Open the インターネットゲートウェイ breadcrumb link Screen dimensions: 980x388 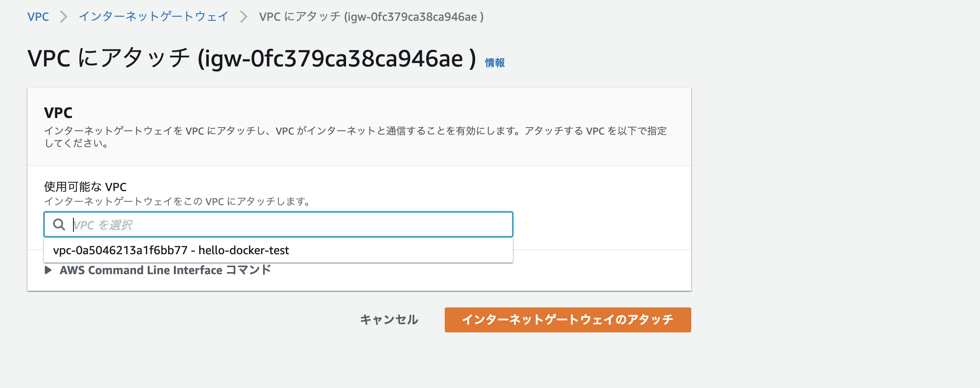tap(154, 17)
